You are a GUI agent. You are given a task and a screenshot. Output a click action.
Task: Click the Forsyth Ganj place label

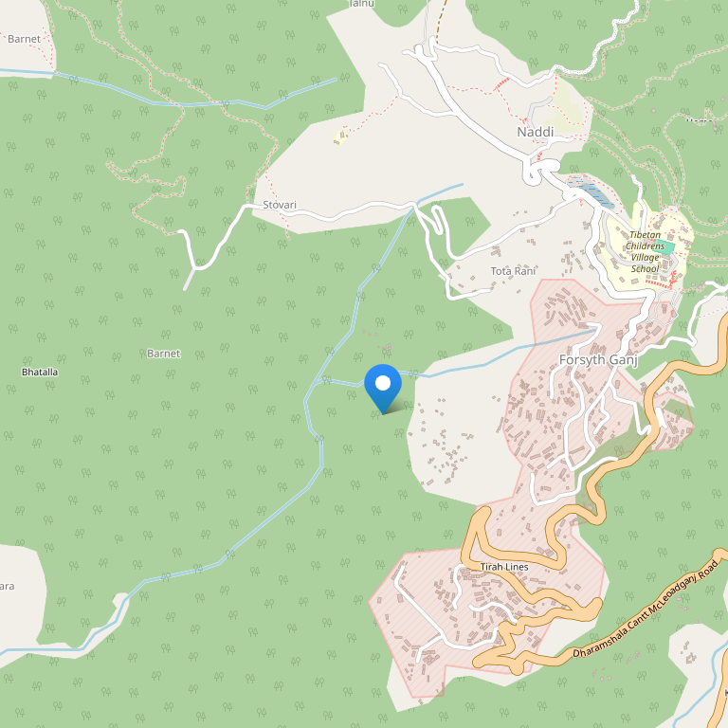pyautogui.click(x=598, y=360)
